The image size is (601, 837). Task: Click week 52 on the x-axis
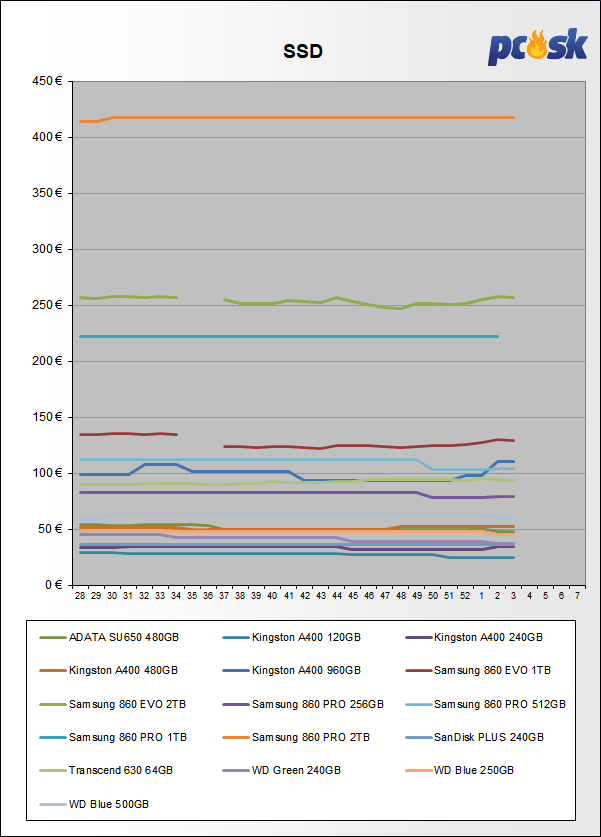[x=465, y=596]
